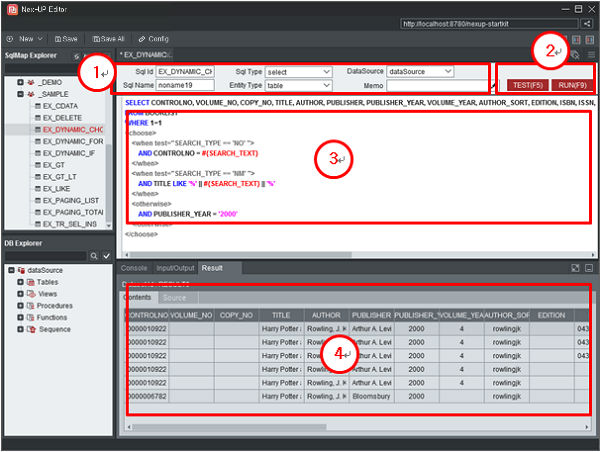Click the DB Explorer checkmark icon
This screenshot has width=600, height=452.
tap(106, 256)
